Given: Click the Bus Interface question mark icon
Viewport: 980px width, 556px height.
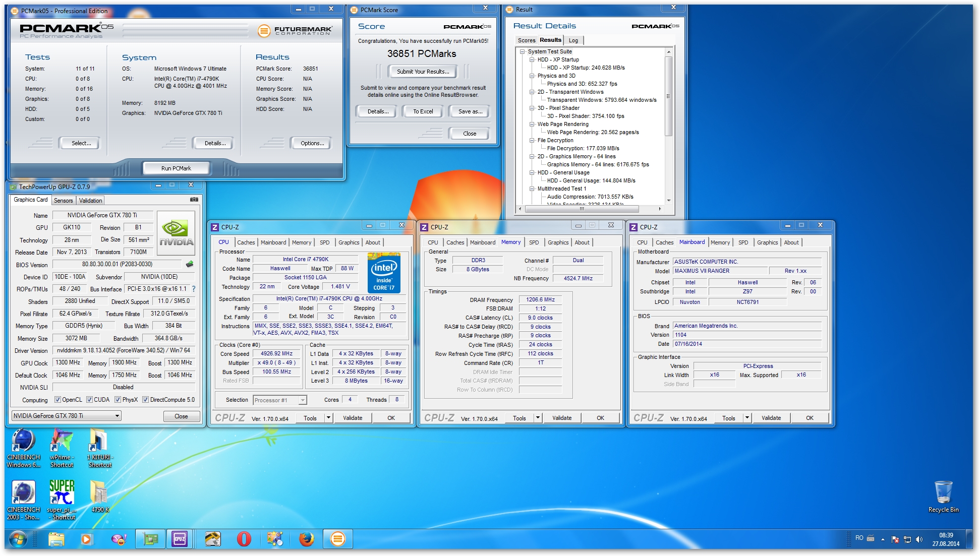Looking at the screenshot, I should (x=194, y=289).
